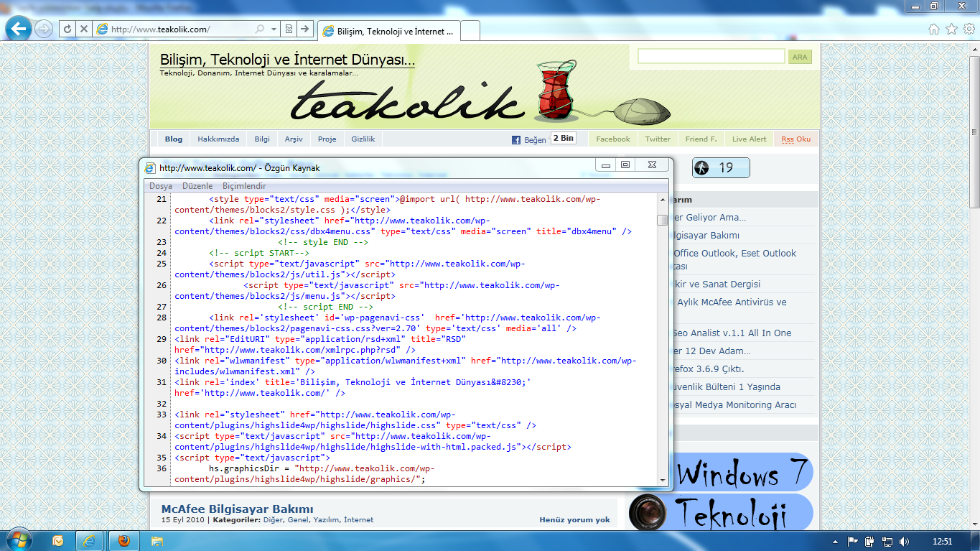Click the 'Henüz yorum yok' comments link
980x551 pixels.
pyautogui.click(x=574, y=520)
